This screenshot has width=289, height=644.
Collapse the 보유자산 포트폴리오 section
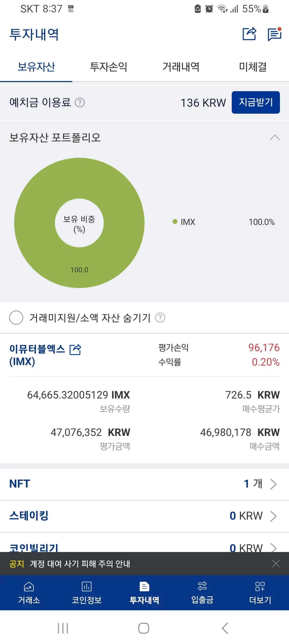pos(275,138)
